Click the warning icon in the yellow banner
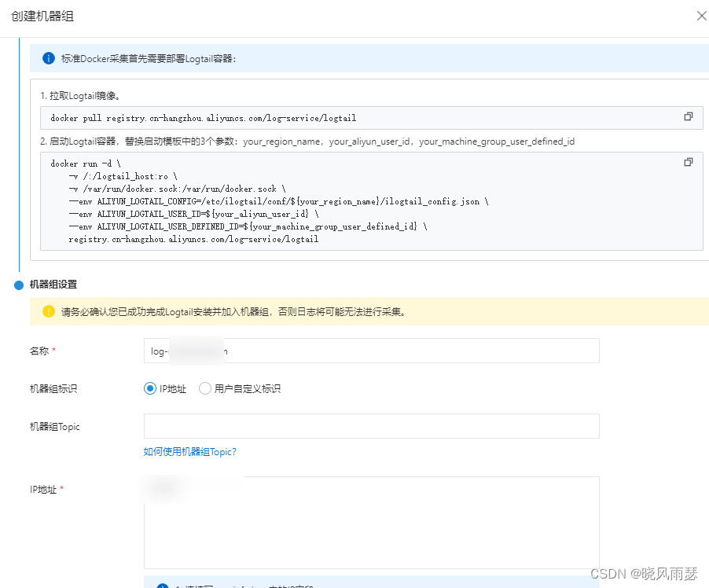709x588 pixels. coord(47,311)
